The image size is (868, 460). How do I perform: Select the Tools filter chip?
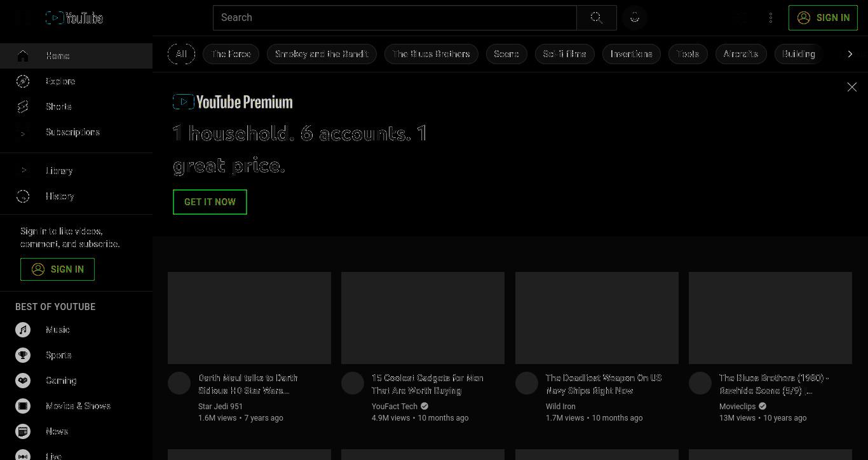coord(688,54)
